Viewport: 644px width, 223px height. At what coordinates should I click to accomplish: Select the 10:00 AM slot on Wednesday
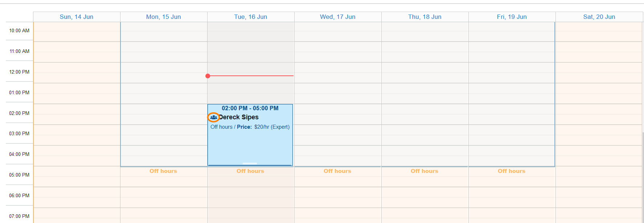click(x=338, y=32)
